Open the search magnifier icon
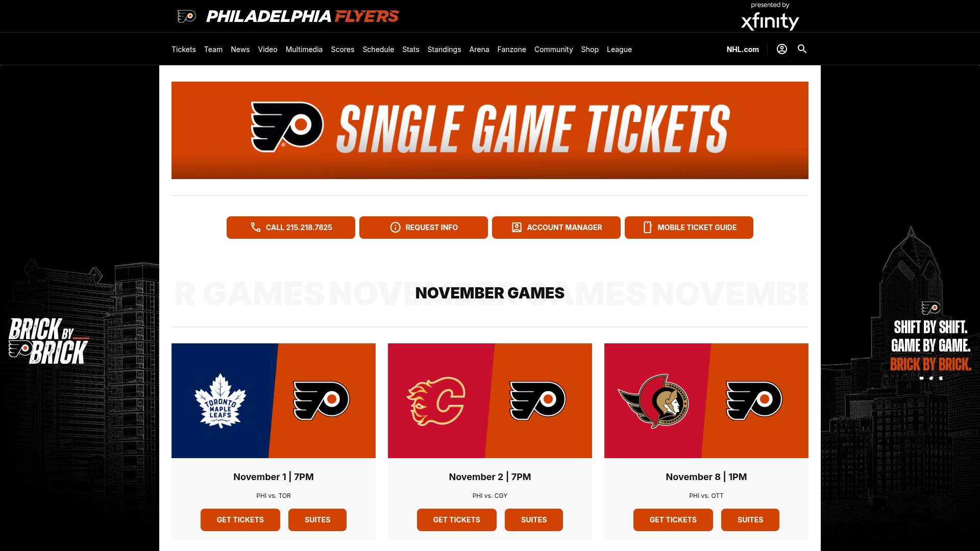980x551 pixels. (x=802, y=49)
